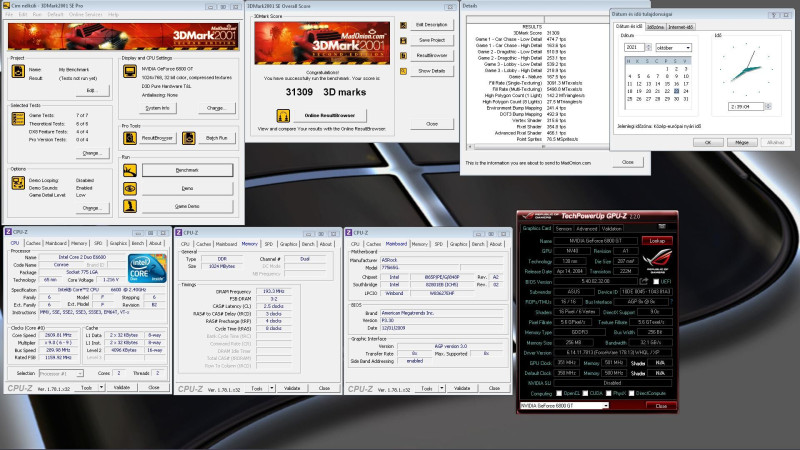
Task: Toggle the DirectCompute checkbox in GPU-Z
Action: pyautogui.click(x=632, y=393)
